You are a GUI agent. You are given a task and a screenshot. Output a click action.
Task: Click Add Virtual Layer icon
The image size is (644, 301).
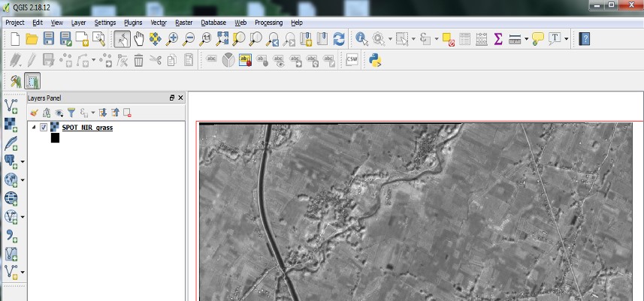click(x=11, y=254)
